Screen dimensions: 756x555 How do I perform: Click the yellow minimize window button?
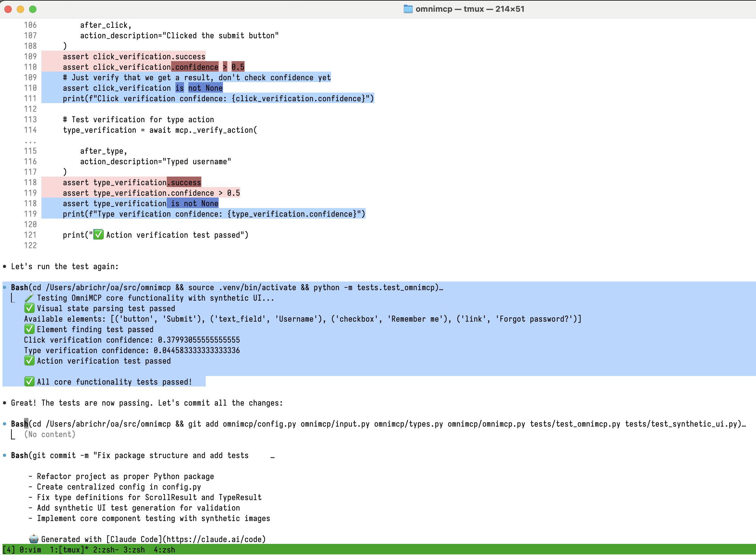(20, 9)
